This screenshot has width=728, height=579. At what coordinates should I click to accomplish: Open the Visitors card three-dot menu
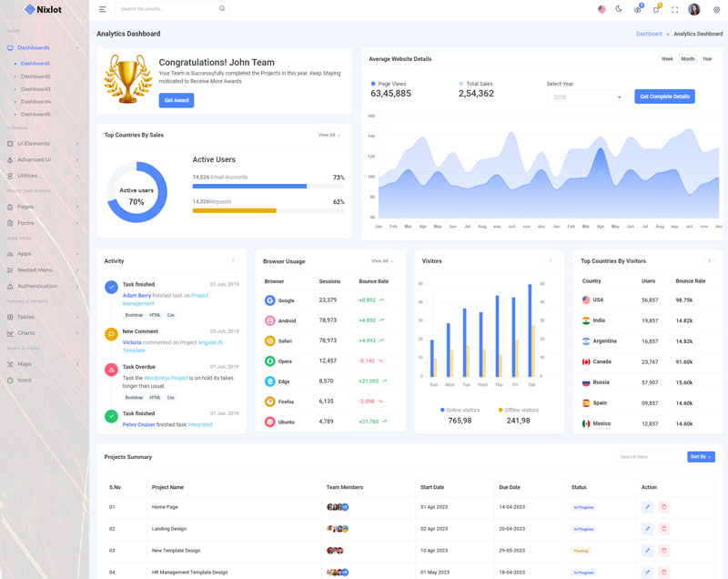point(551,261)
